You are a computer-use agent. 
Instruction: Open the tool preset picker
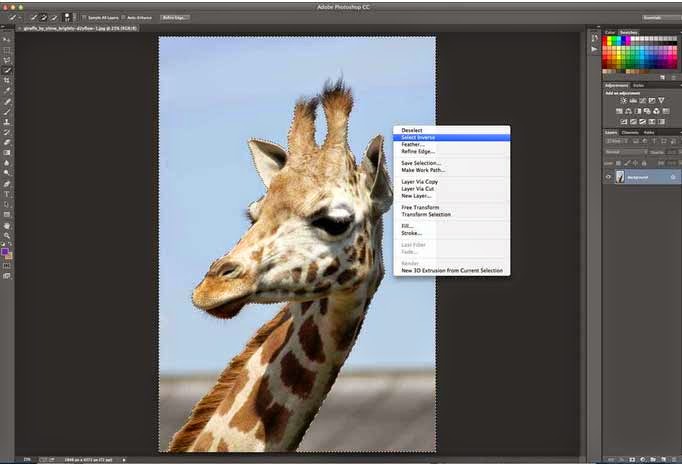(14, 17)
